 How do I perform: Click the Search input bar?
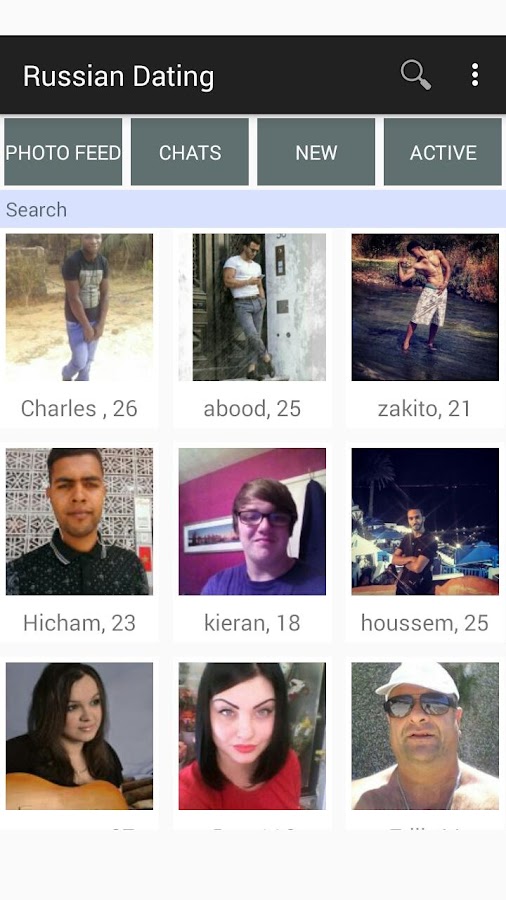click(x=253, y=210)
